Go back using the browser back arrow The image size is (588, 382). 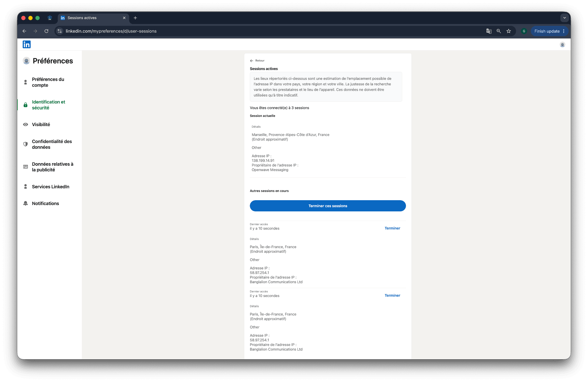24,31
